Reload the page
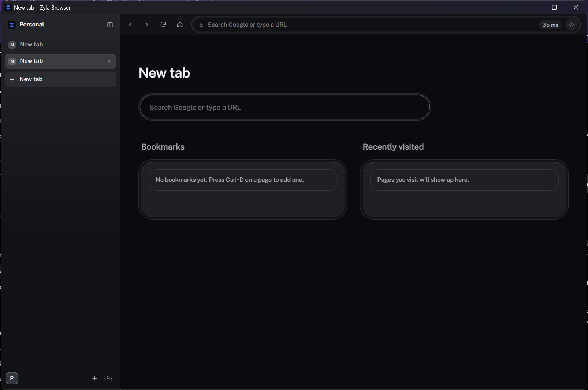The height and width of the screenshot is (390, 588). [163, 25]
